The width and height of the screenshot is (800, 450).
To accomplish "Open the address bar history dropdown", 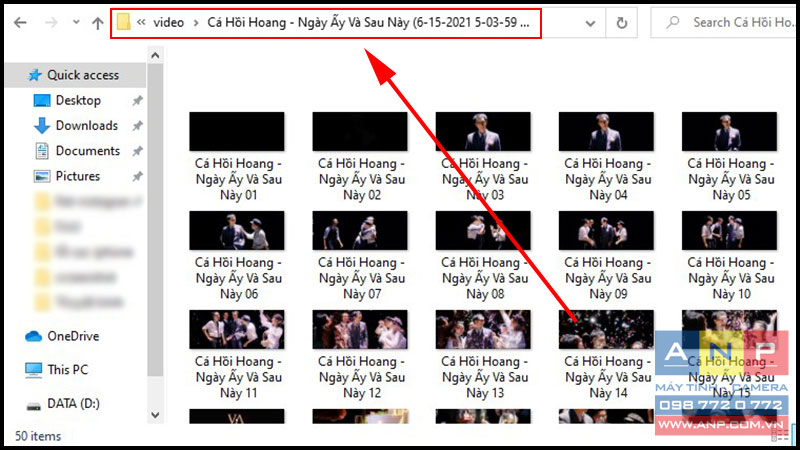I will coord(590,23).
